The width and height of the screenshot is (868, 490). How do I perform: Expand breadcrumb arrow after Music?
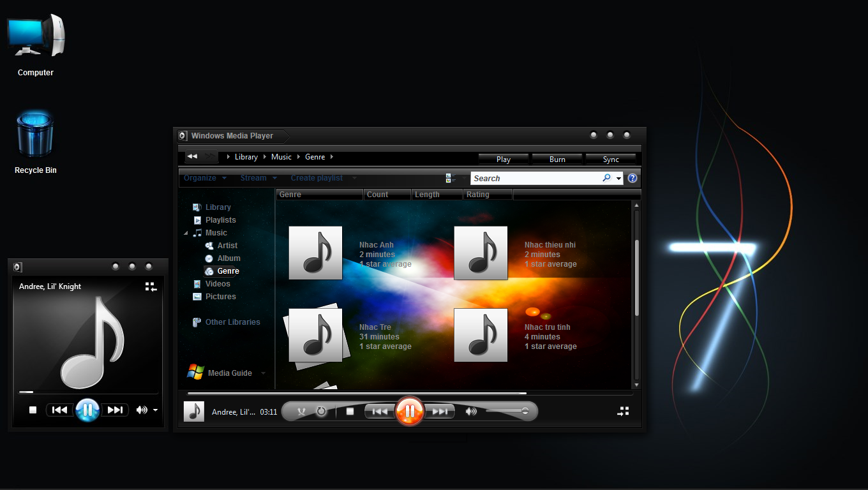click(298, 156)
